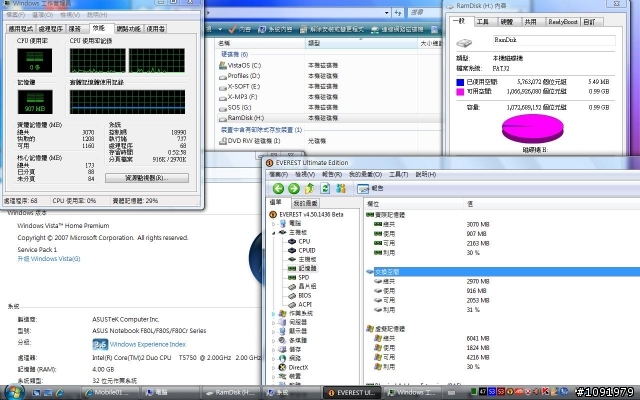This screenshot has width=640, height=400.
Task: Switch to 工具 tab in RamDisk properties
Action: coord(482,22)
